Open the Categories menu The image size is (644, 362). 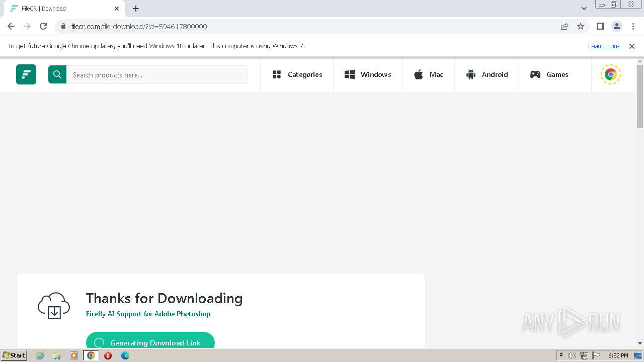[297, 74]
